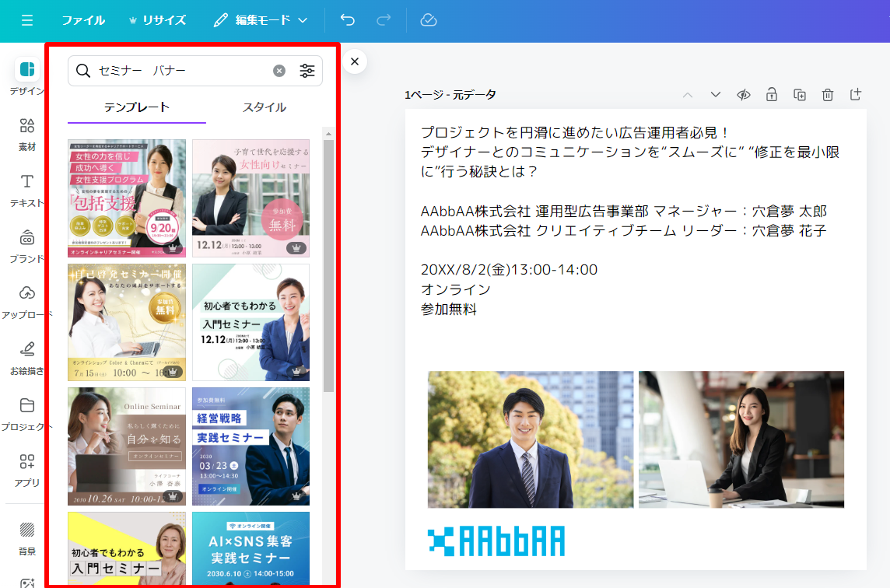Switch to the スタイル tab

coord(264,107)
